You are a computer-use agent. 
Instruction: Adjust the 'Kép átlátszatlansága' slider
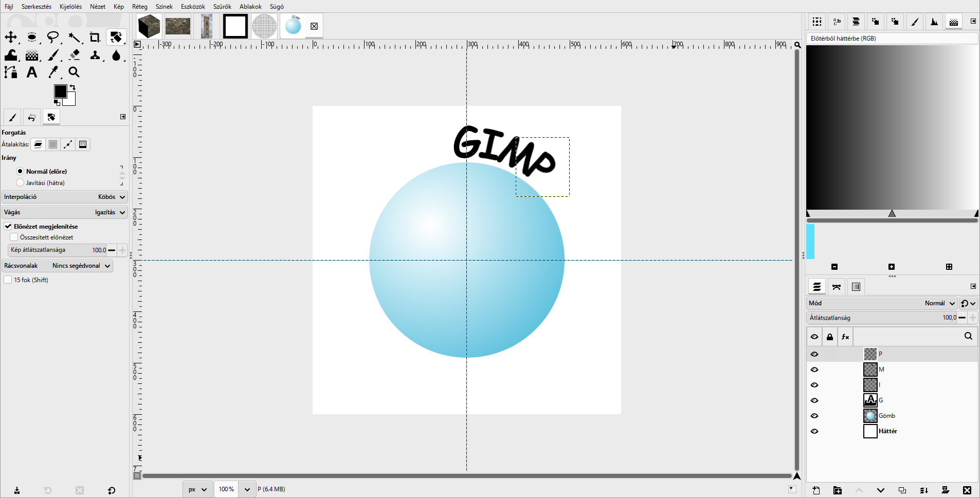[57, 250]
